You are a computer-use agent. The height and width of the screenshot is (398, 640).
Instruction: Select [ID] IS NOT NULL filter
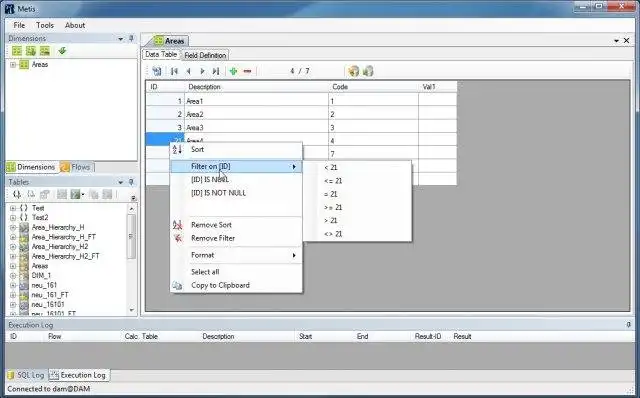pyautogui.click(x=236, y=193)
